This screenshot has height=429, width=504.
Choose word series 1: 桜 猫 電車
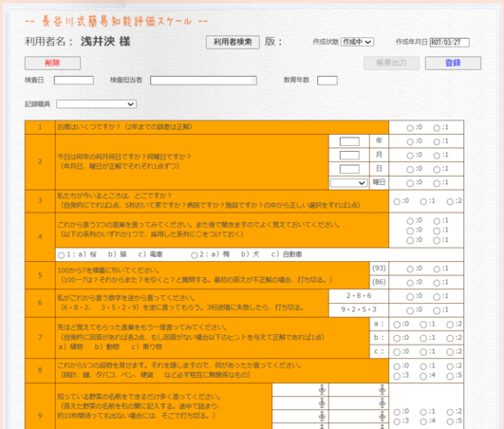point(62,255)
